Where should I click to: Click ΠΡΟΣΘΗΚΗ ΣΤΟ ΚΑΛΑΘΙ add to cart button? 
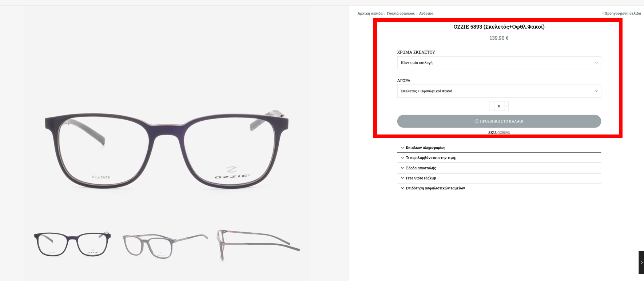coord(499,121)
